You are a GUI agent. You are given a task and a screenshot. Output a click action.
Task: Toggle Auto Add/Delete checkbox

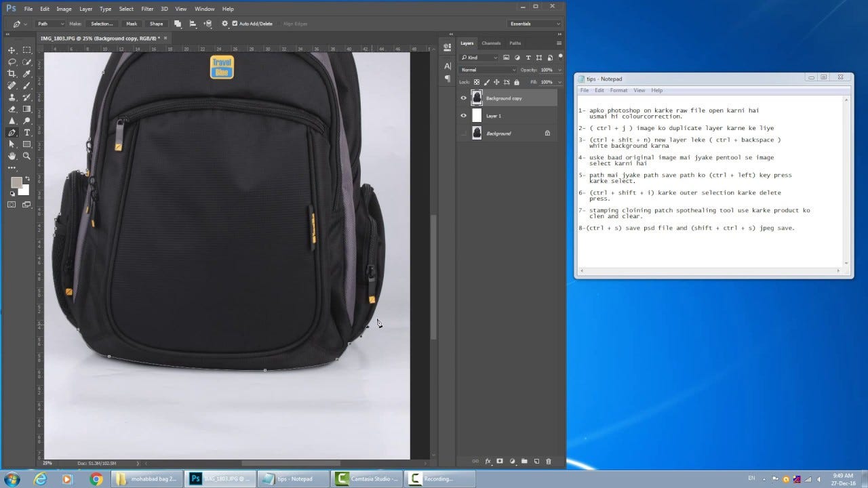coord(235,24)
